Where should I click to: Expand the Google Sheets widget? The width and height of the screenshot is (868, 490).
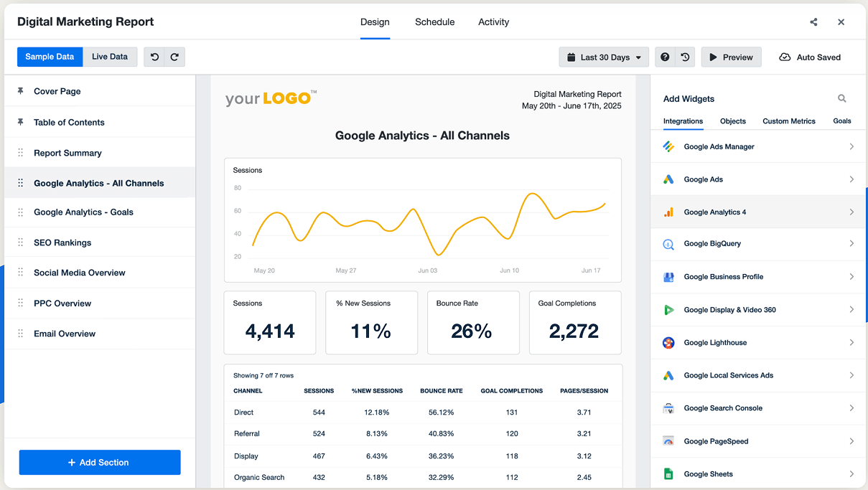pos(852,473)
